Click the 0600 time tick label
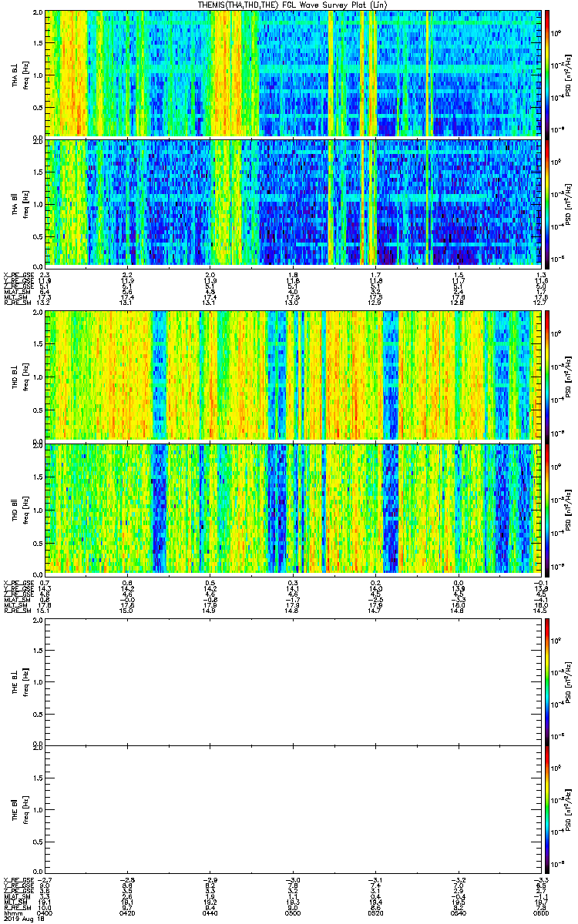Image resolution: width=578 pixels, height=924 pixels. tap(540, 914)
